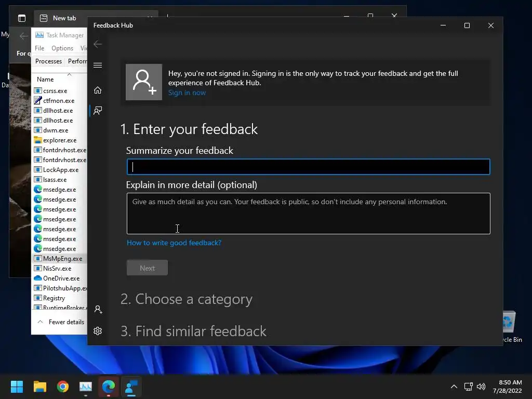Screen dimensions: 532x399
Task: Select NisSrv.exe process row
Action: [60, 269]
